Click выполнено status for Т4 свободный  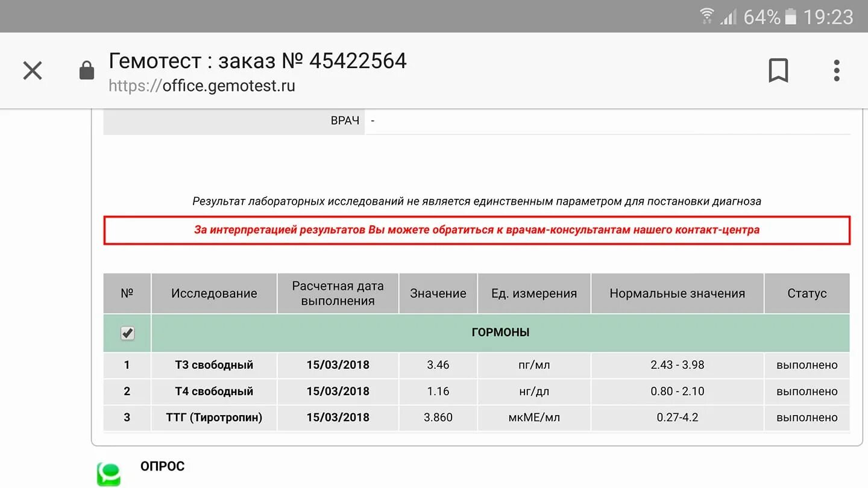coord(807,392)
